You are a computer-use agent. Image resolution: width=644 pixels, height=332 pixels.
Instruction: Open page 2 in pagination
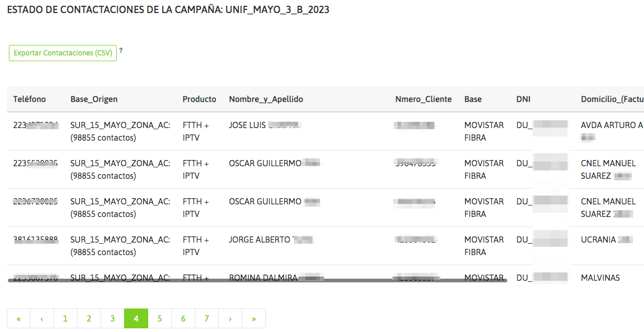pyautogui.click(x=89, y=318)
